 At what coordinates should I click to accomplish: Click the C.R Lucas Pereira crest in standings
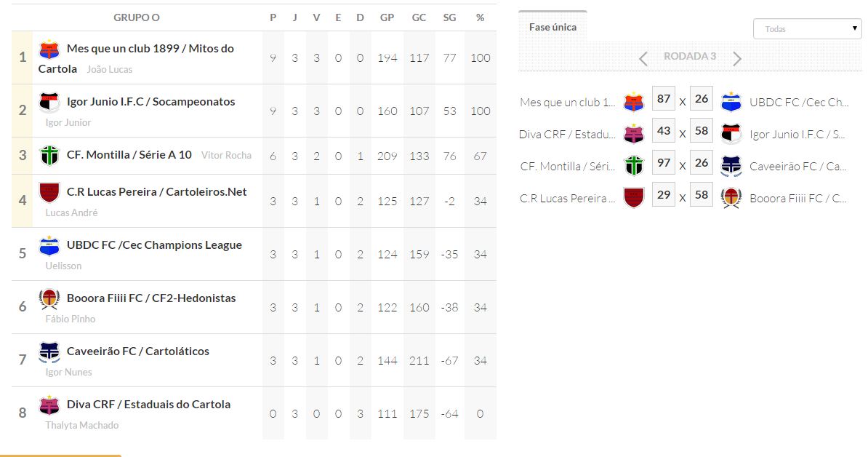(49, 192)
